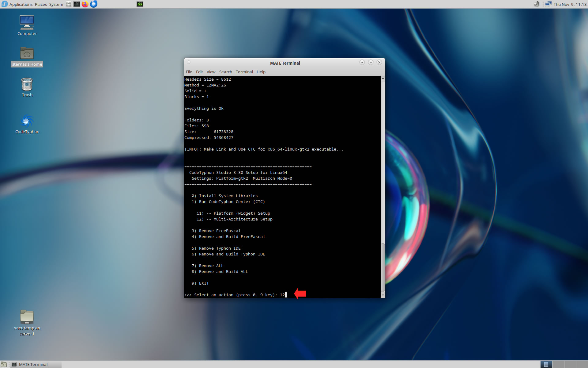Select the xnet-temp on server1 network folder
588x368 pixels.
(x=27, y=323)
